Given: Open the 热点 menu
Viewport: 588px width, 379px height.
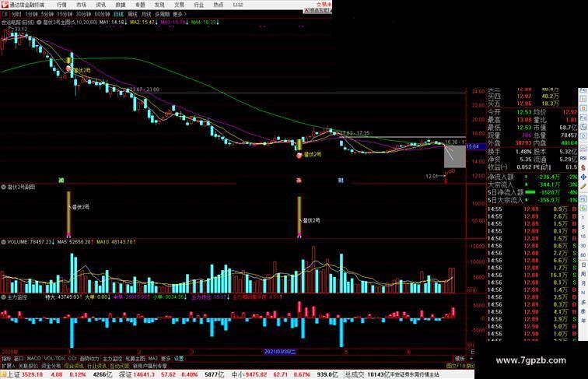Looking at the screenshot, I should click(219, 5).
